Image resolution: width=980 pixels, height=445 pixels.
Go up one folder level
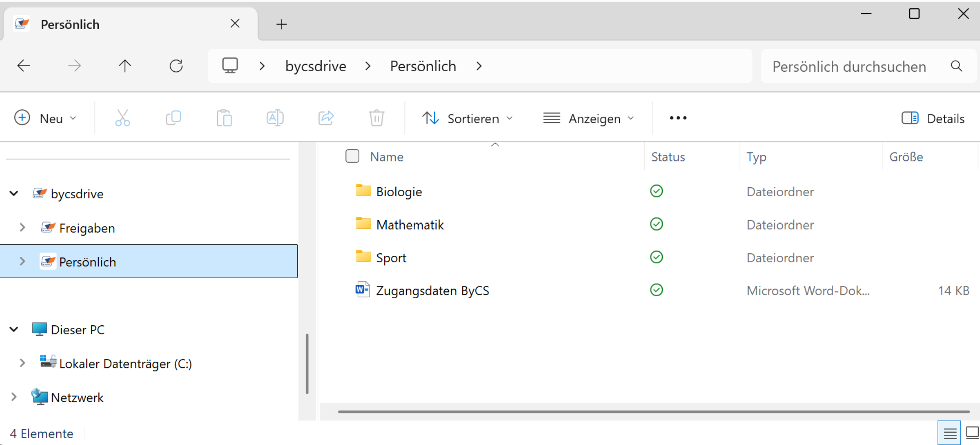point(125,66)
